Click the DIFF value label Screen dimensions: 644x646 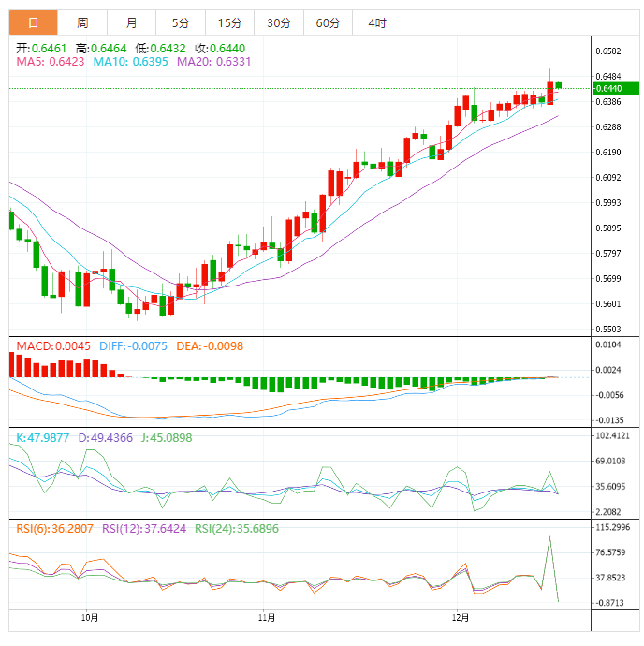pyautogui.click(x=134, y=345)
